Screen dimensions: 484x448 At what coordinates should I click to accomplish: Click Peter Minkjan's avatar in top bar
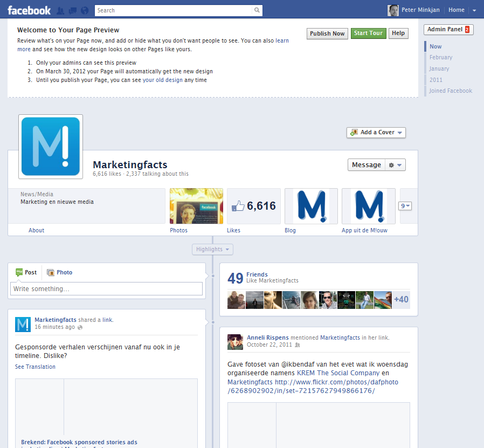pyautogui.click(x=393, y=10)
